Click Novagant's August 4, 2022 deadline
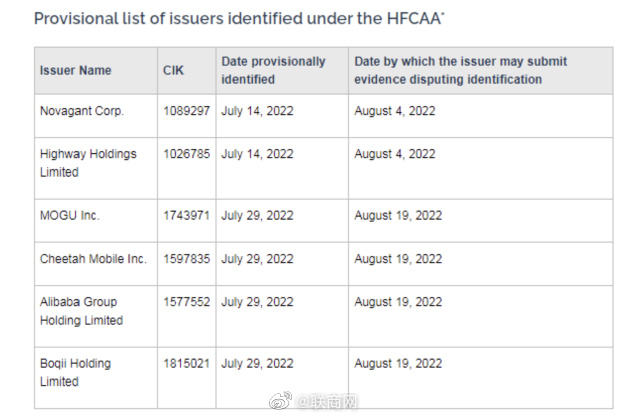 pyautogui.click(x=395, y=111)
